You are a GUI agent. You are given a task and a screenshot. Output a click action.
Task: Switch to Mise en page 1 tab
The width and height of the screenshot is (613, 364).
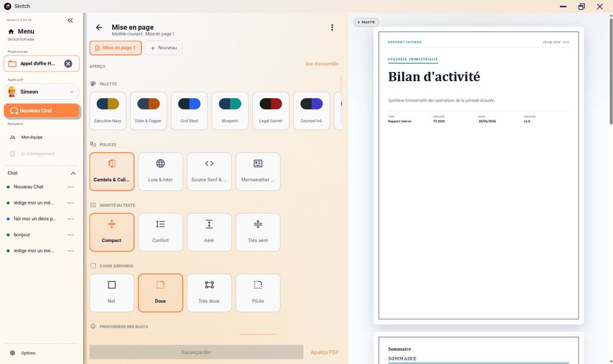[x=116, y=48]
